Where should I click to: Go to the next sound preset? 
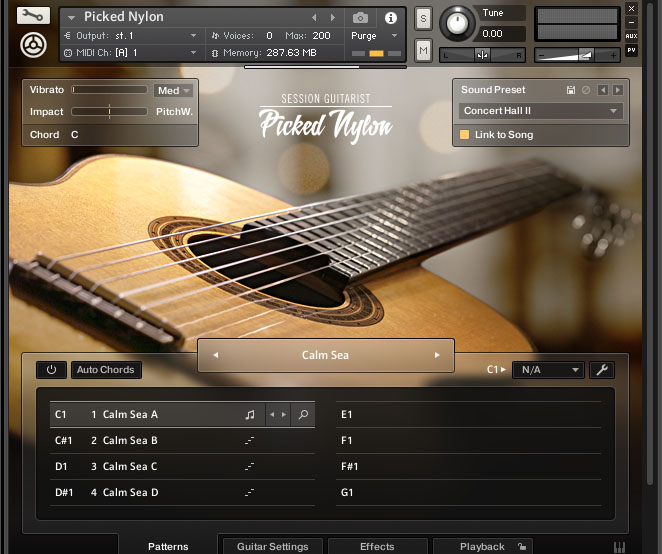click(x=618, y=90)
